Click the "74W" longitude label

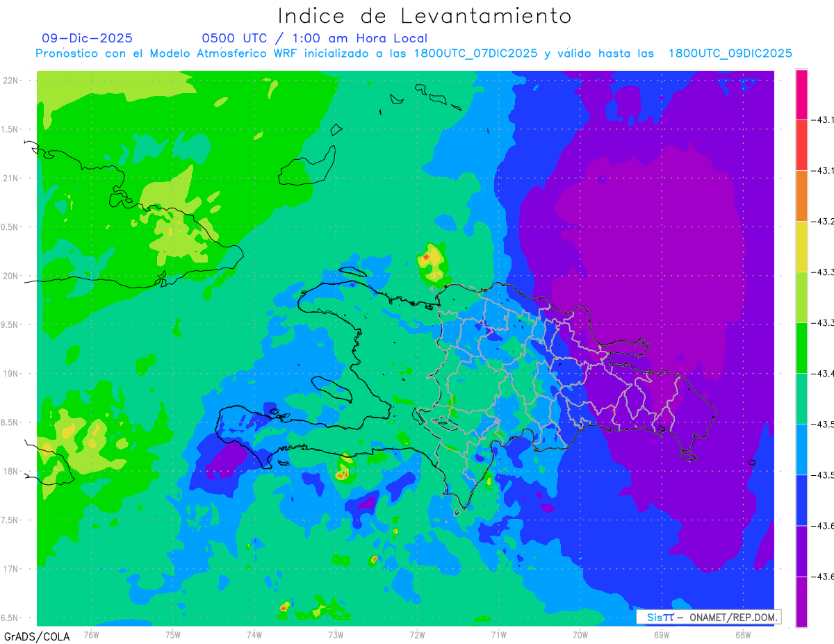254,634
